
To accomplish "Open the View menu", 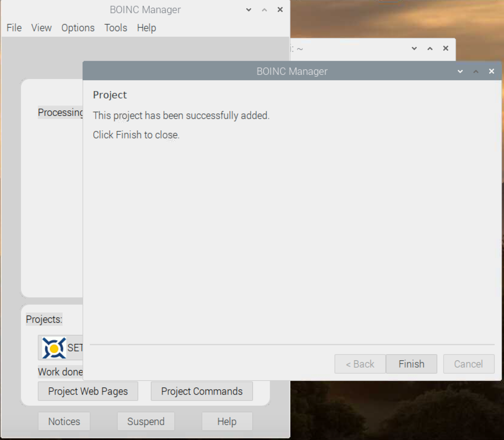I will pyautogui.click(x=41, y=28).
